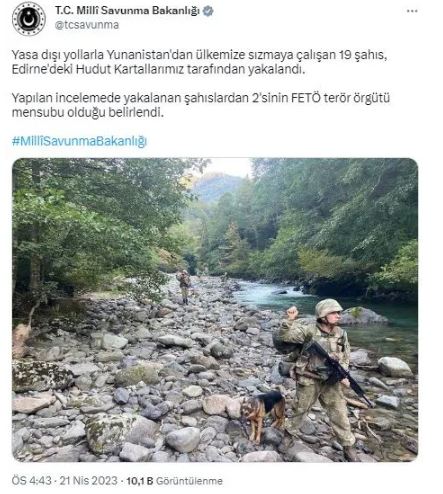Click the soldier's camouflage helmet
This screenshot has height=494, width=443.
pyautogui.click(x=328, y=308)
